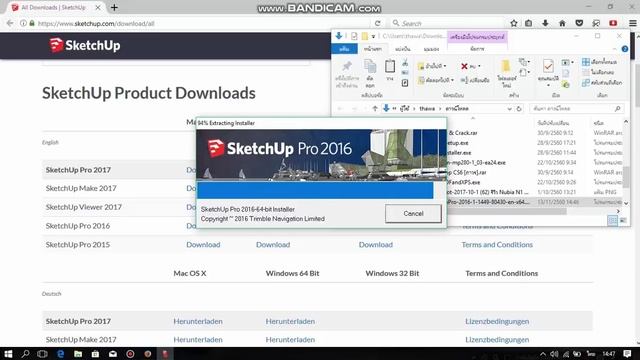Screen dimensions: 640x360
Task: Switch Explorer to large icons view
Action: (623, 220)
